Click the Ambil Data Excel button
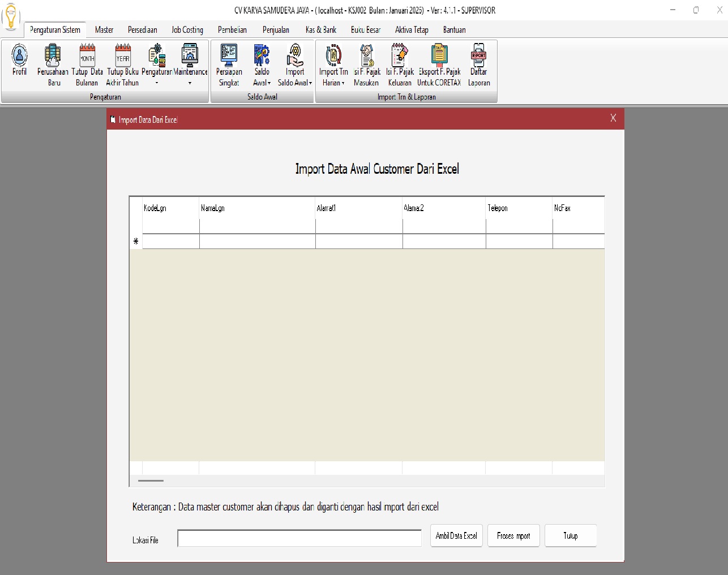Viewport: 728px width, 575px height. coord(456,535)
